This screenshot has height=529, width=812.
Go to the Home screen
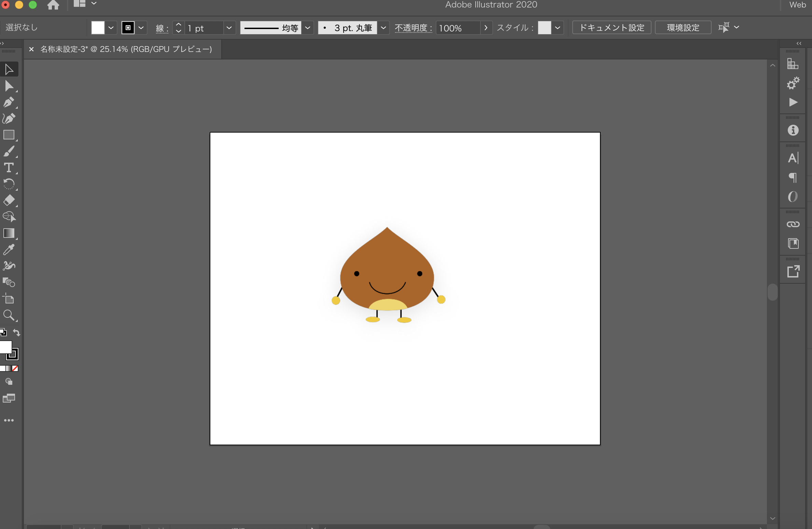click(x=53, y=5)
